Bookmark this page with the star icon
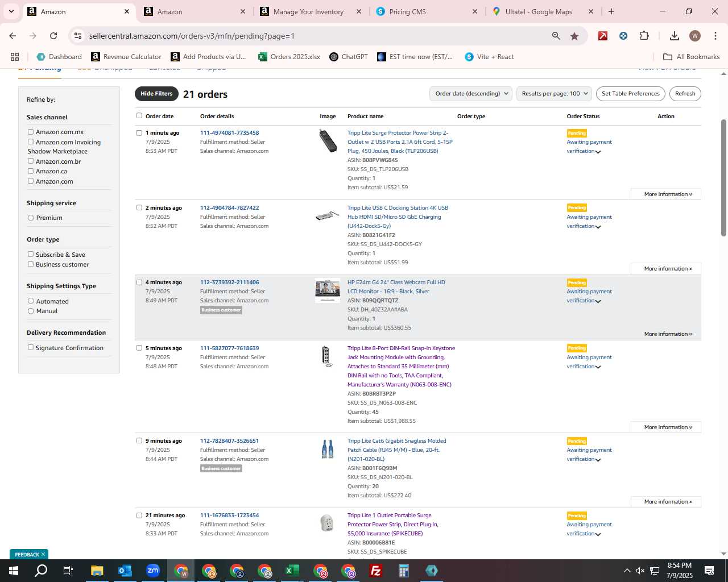 (x=574, y=36)
